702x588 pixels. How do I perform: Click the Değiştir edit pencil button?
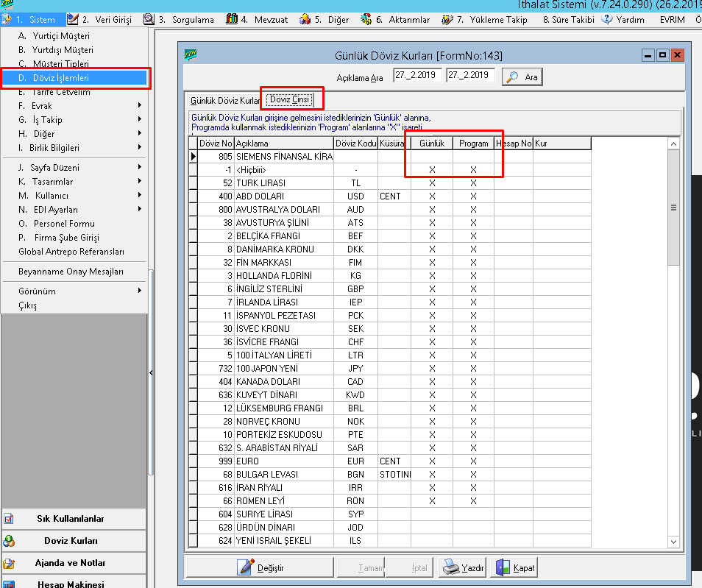click(x=260, y=567)
